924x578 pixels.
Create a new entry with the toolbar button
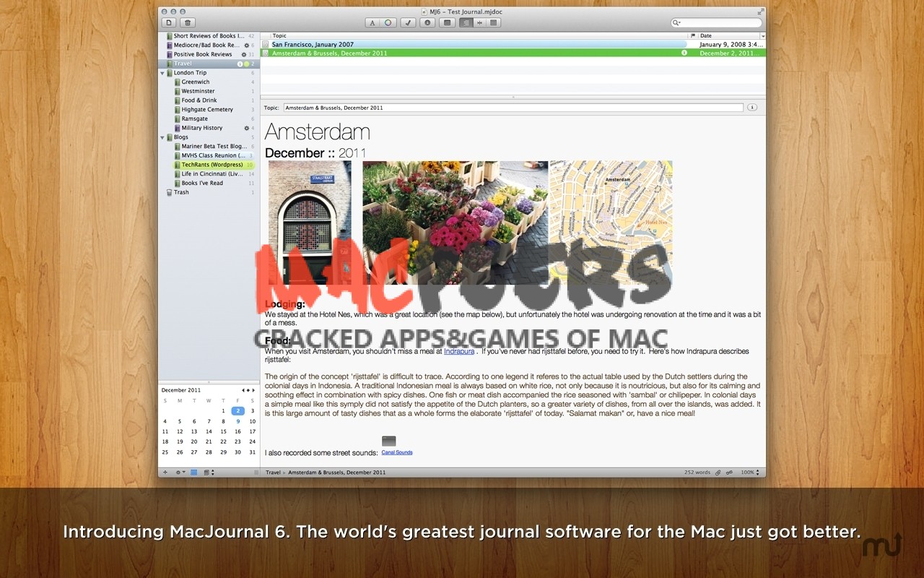point(169,23)
